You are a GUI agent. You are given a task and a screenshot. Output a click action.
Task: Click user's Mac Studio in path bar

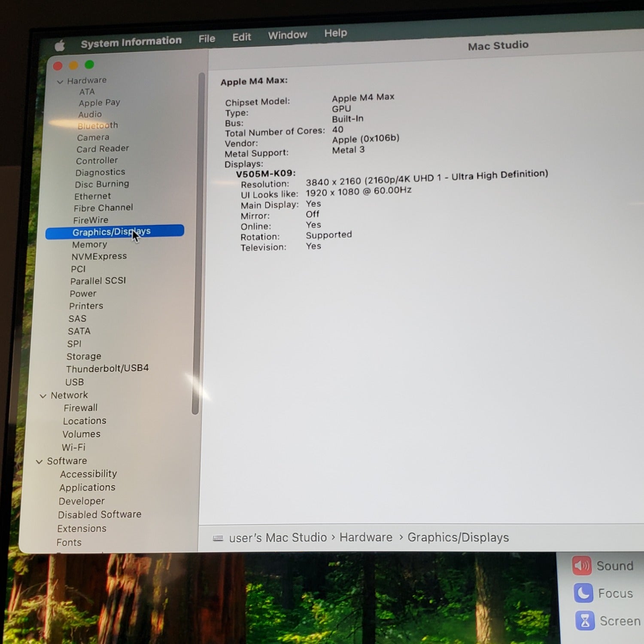pyautogui.click(x=278, y=538)
